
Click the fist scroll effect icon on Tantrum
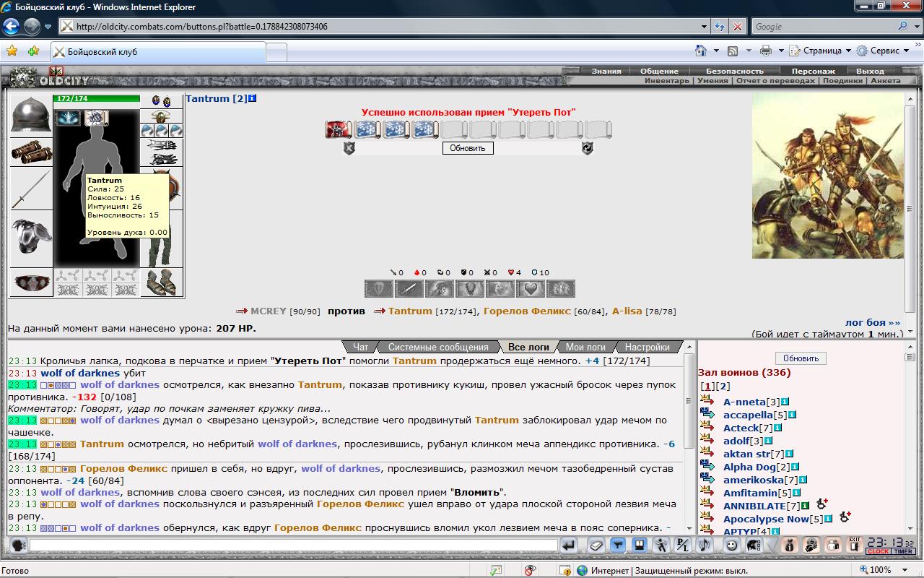pos(96,118)
